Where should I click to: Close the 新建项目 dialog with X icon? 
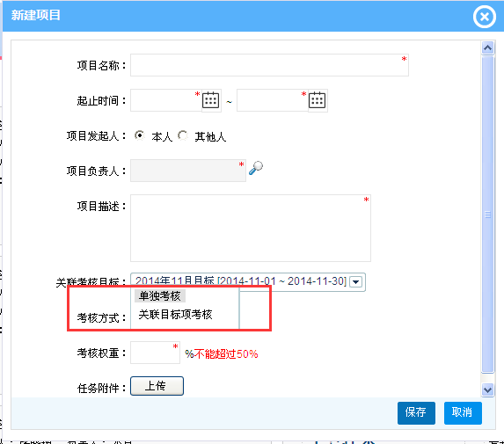pos(485,17)
